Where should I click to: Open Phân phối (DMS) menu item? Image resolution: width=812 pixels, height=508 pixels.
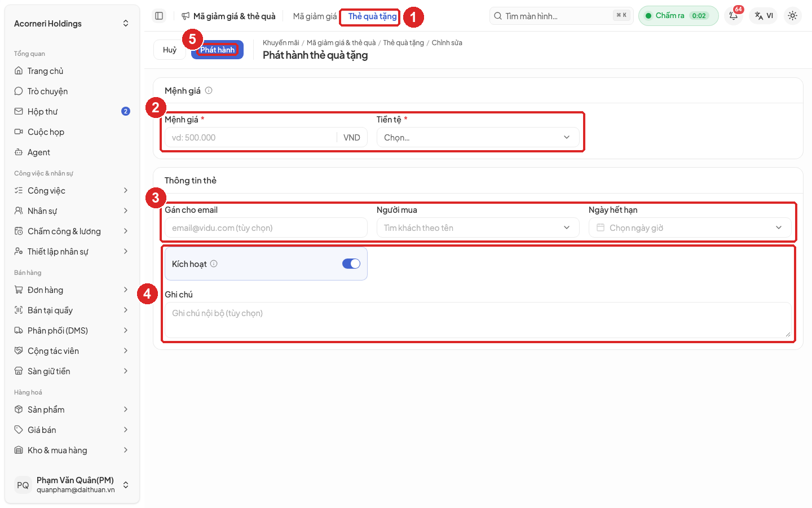[72, 331]
